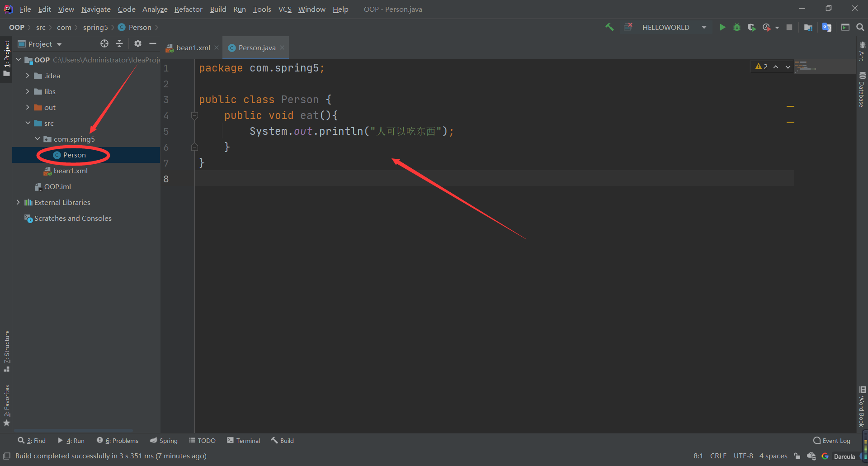The image size is (868, 466).
Task: Collapse the src folder
Action: pos(28,123)
